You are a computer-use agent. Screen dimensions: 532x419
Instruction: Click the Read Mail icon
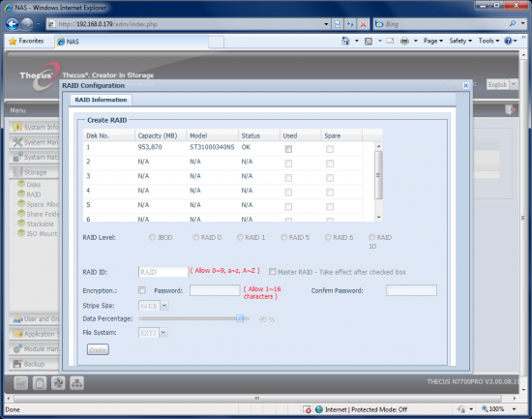[390, 41]
